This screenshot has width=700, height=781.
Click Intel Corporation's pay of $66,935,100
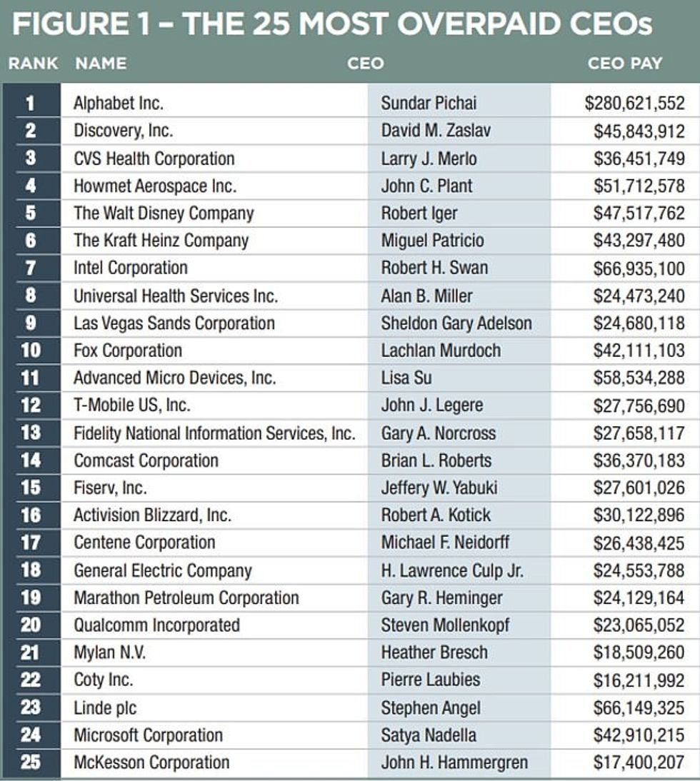tap(639, 268)
